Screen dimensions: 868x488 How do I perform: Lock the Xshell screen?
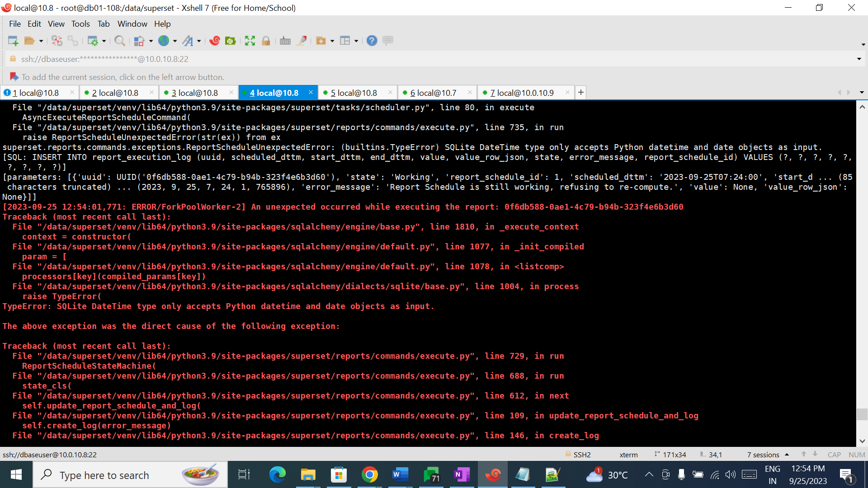coord(266,41)
